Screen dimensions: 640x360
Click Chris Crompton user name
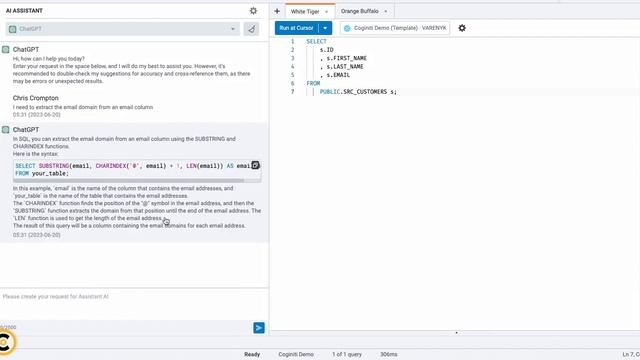[x=36, y=98]
